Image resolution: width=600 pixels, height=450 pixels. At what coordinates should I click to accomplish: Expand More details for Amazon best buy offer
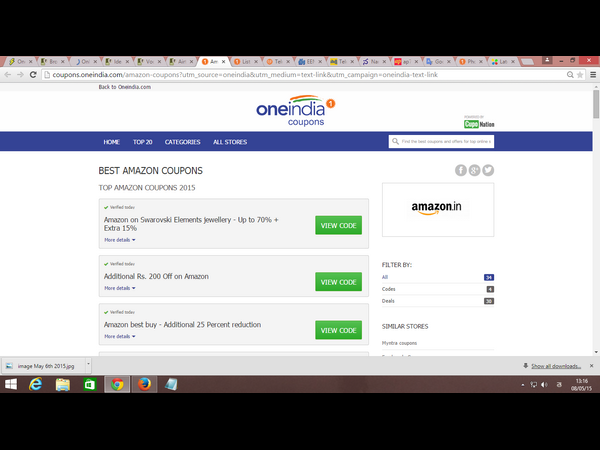coord(119,336)
